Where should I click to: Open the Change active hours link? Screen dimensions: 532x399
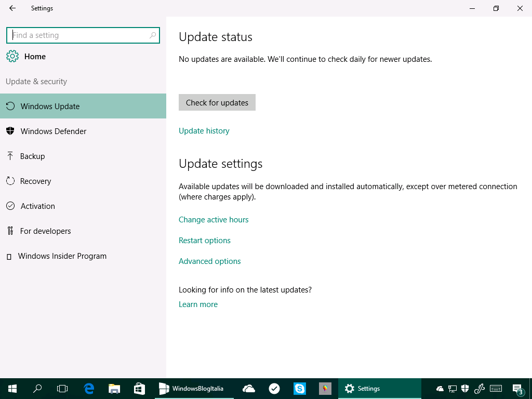coord(214,220)
